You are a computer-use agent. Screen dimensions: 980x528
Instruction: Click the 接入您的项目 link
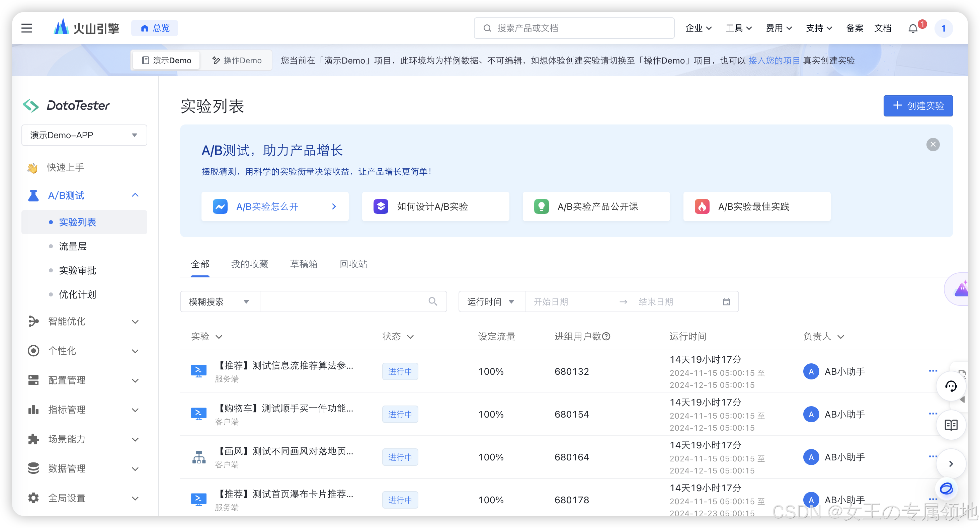coord(774,61)
